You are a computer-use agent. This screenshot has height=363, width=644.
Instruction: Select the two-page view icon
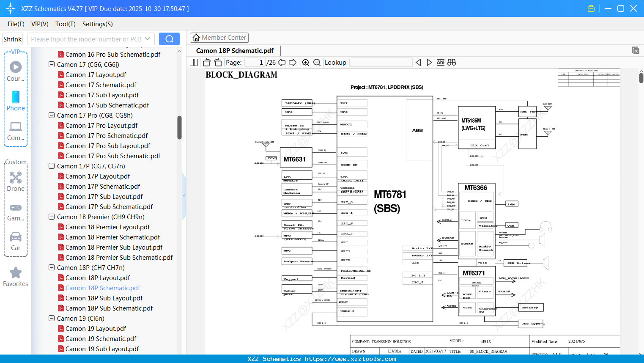[x=193, y=62]
